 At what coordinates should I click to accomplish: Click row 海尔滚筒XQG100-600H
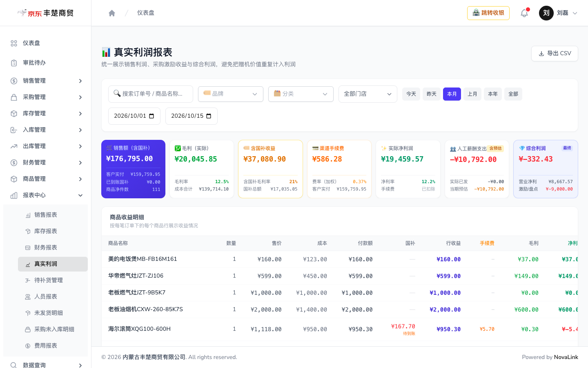340,329
